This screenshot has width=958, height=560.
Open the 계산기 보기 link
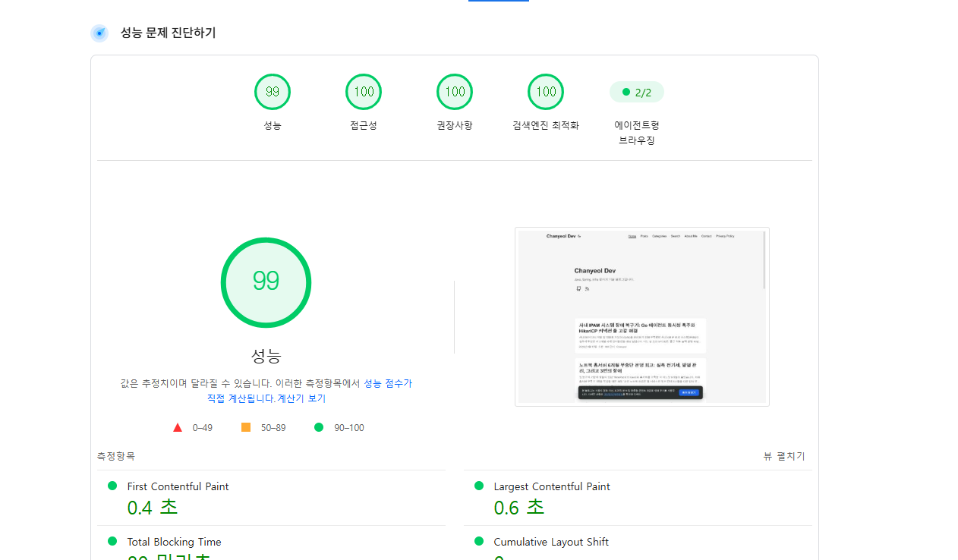coord(301,398)
